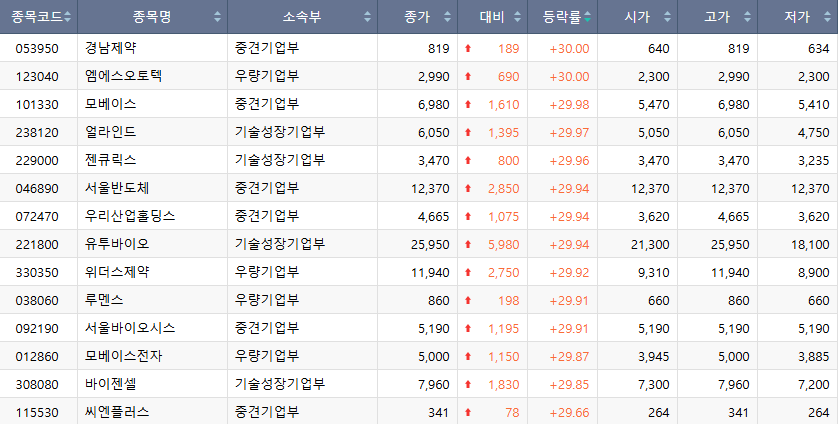838x424 pixels.
Task: Select stock name 루멘스
Action: pyautogui.click(x=104, y=300)
